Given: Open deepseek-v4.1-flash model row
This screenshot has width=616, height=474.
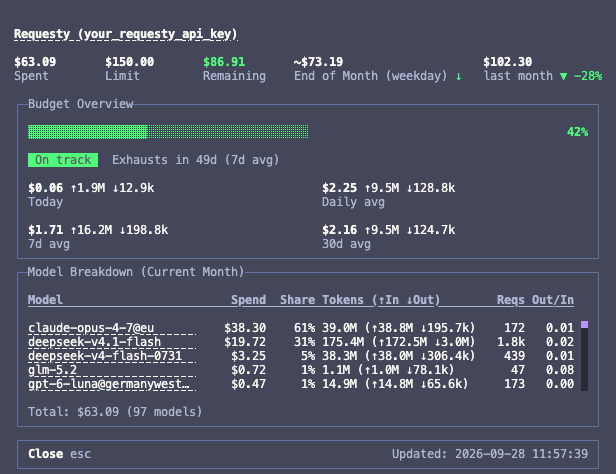Looking at the screenshot, I should (112, 342).
